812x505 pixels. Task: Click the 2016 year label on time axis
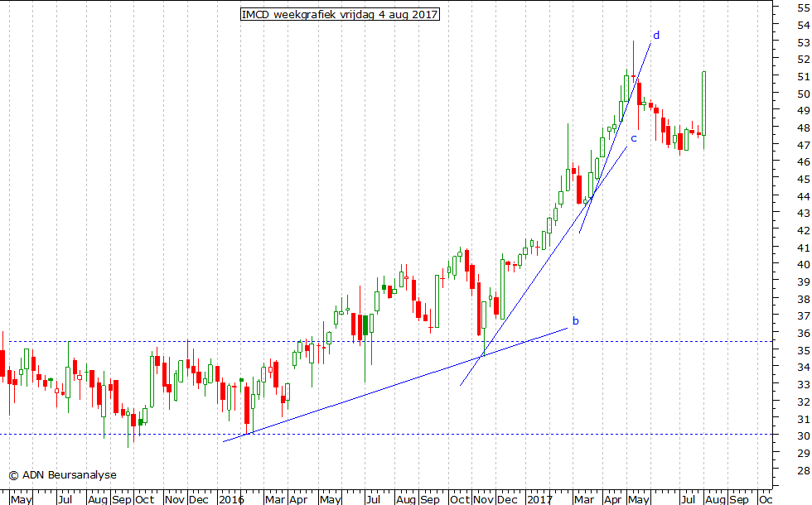pyautogui.click(x=231, y=499)
